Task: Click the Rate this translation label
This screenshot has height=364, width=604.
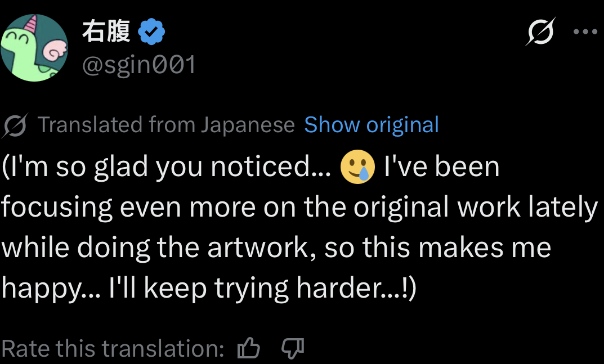Action: pos(113,349)
